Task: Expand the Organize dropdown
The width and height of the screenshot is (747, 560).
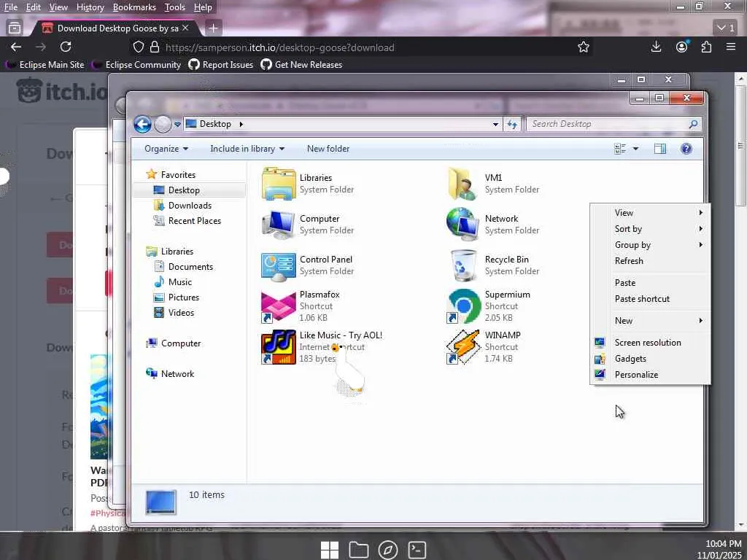Action: click(166, 149)
